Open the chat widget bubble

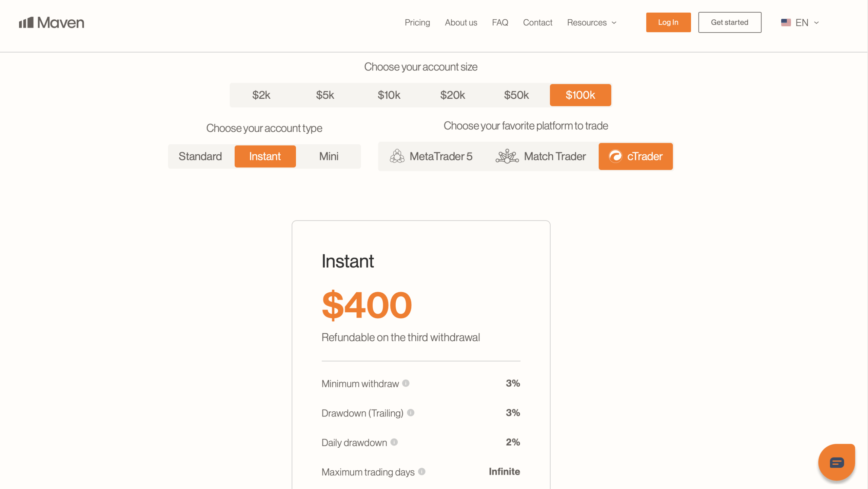coord(836,462)
